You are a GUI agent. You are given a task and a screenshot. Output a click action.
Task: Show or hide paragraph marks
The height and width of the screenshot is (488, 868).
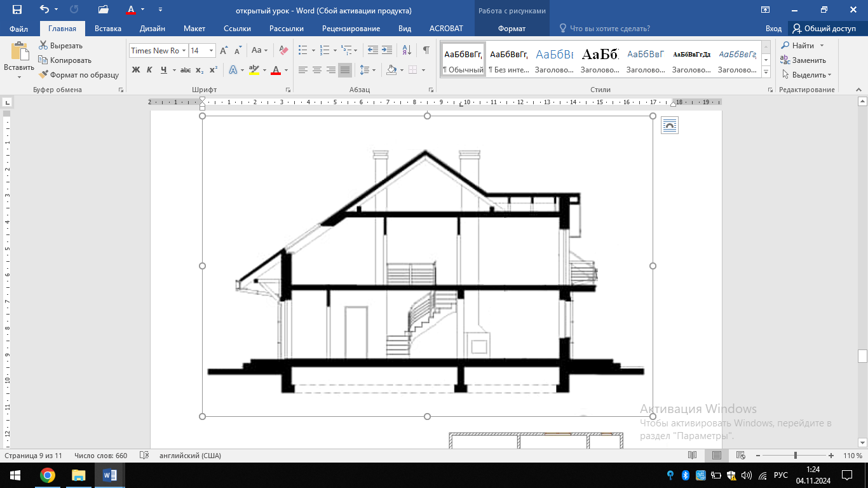click(426, 50)
